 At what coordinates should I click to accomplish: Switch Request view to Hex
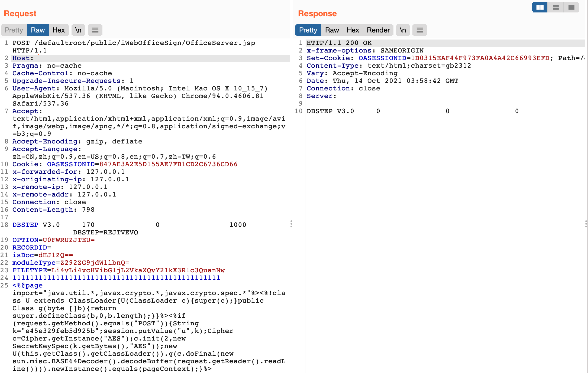[59, 30]
